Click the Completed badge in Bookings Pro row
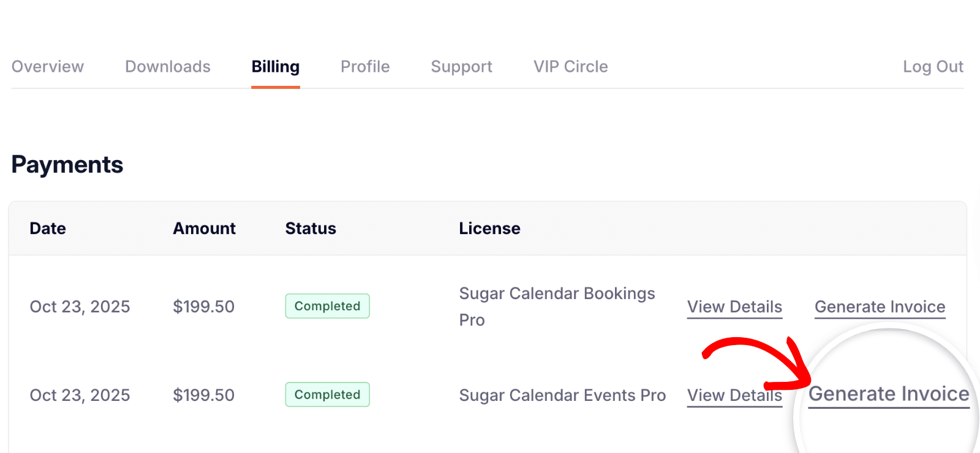The height and width of the screenshot is (453, 980). pyautogui.click(x=327, y=306)
